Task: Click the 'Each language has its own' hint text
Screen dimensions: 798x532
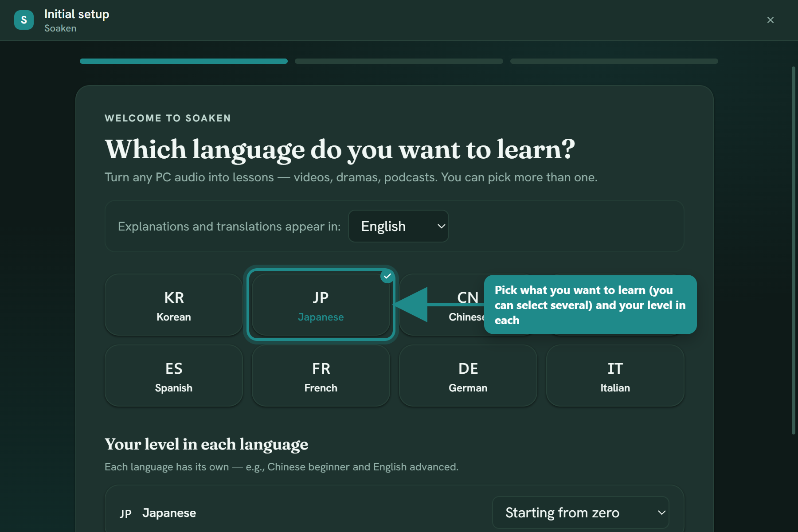Action: tap(282, 467)
